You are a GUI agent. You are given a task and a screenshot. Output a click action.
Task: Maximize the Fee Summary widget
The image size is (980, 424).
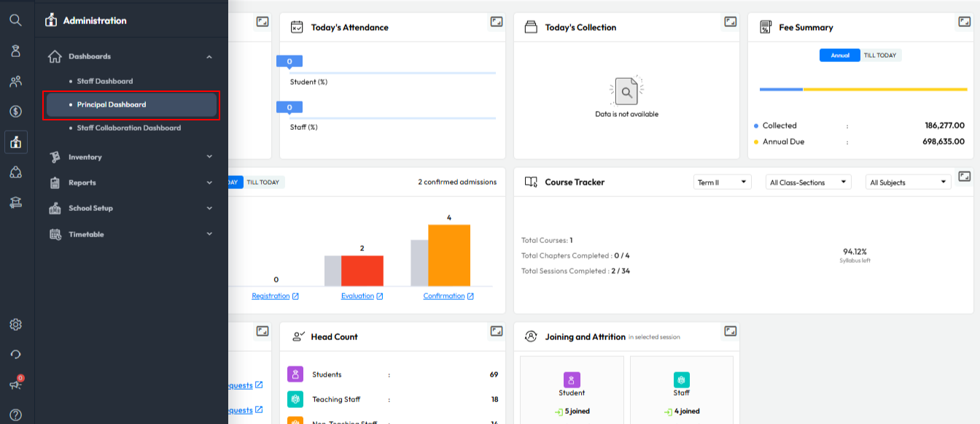(965, 22)
